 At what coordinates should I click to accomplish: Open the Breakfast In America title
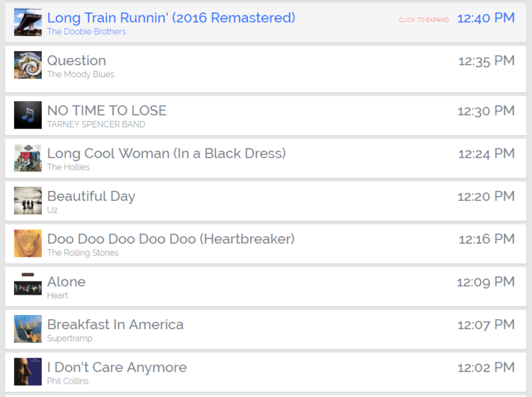pos(115,325)
